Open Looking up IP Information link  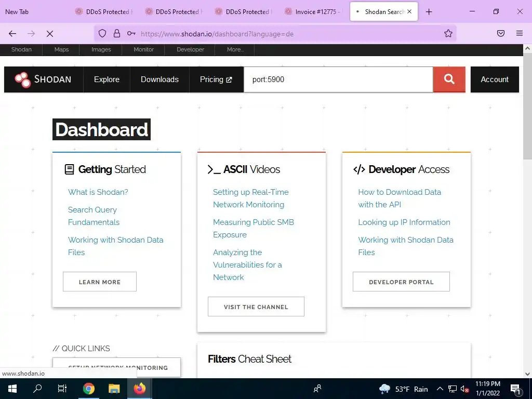pos(404,222)
